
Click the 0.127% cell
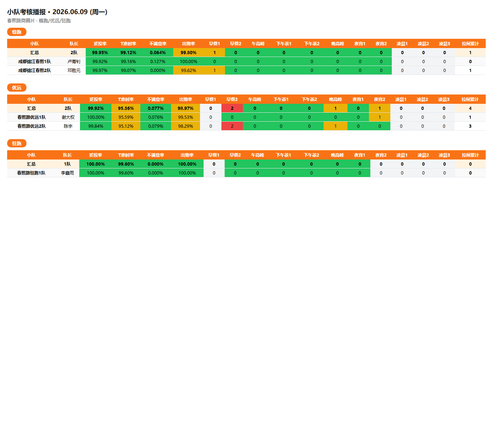click(158, 61)
